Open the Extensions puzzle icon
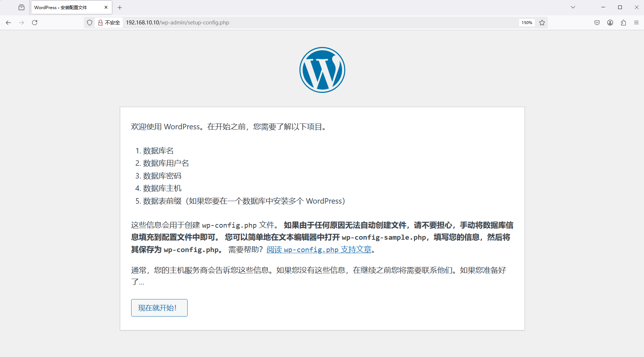644x357 pixels. (x=623, y=23)
